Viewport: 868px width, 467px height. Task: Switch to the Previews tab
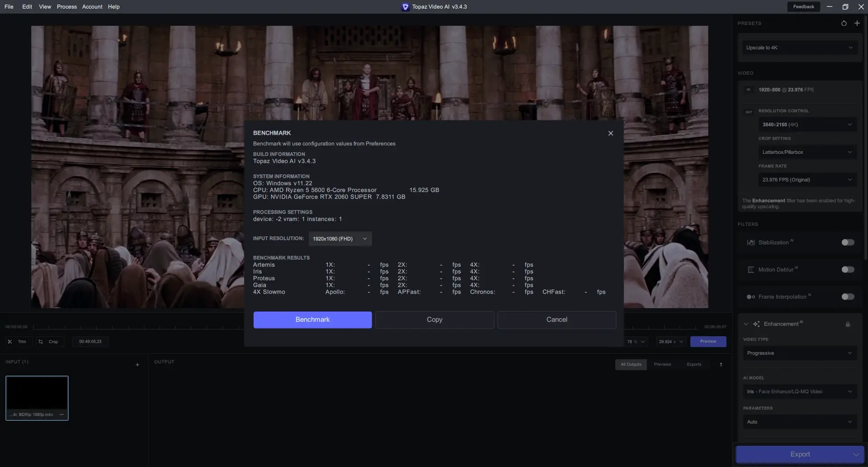click(662, 364)
